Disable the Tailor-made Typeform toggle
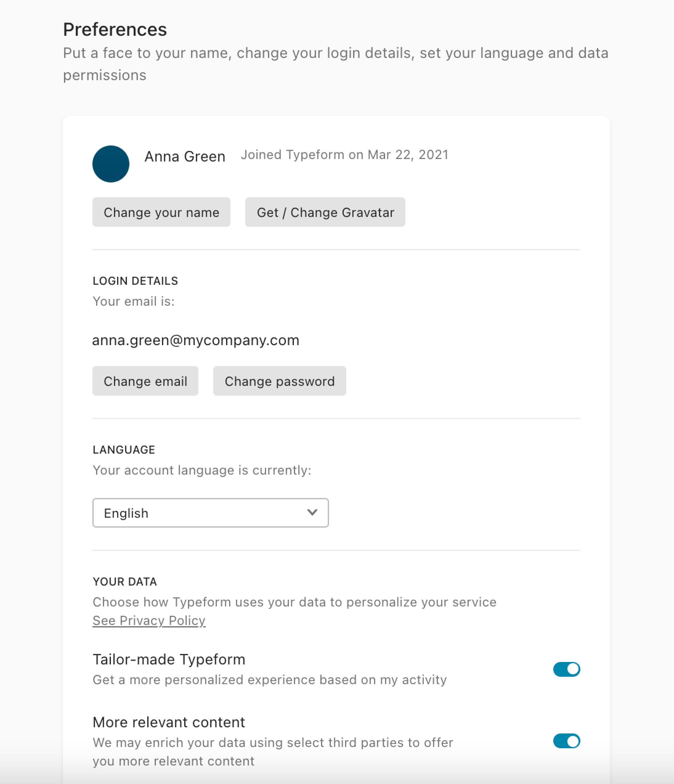Image resolution: width=674 pixels, height=784 pixels. tap(566, 669)
